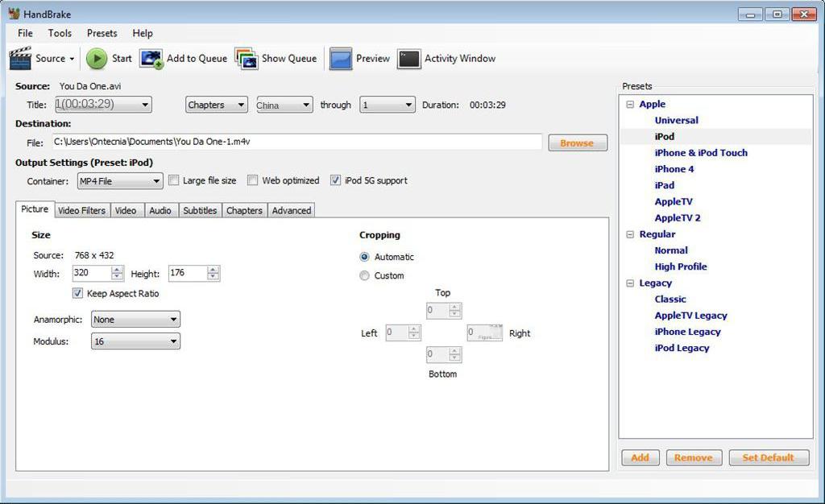825x504 pixels.
Task: Select the Custom cropping radio button
Action: pyautogui.click(x=365, y=276)
